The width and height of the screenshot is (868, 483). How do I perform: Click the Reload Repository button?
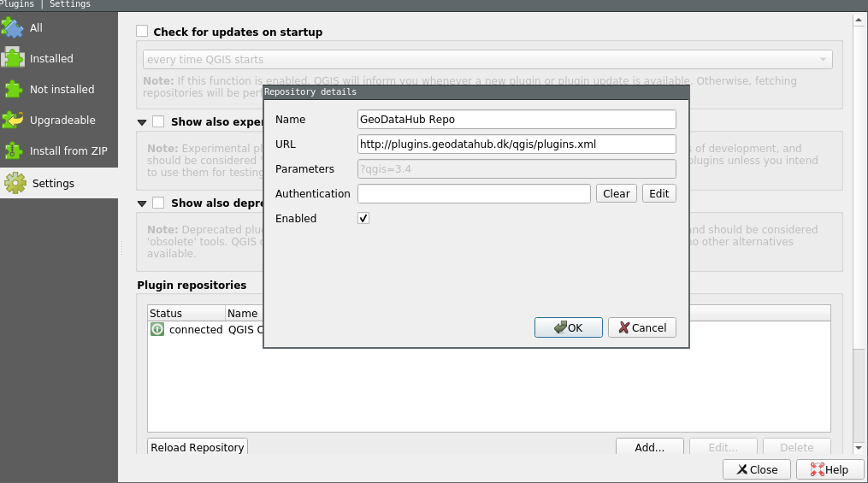[x=197, y=447]
